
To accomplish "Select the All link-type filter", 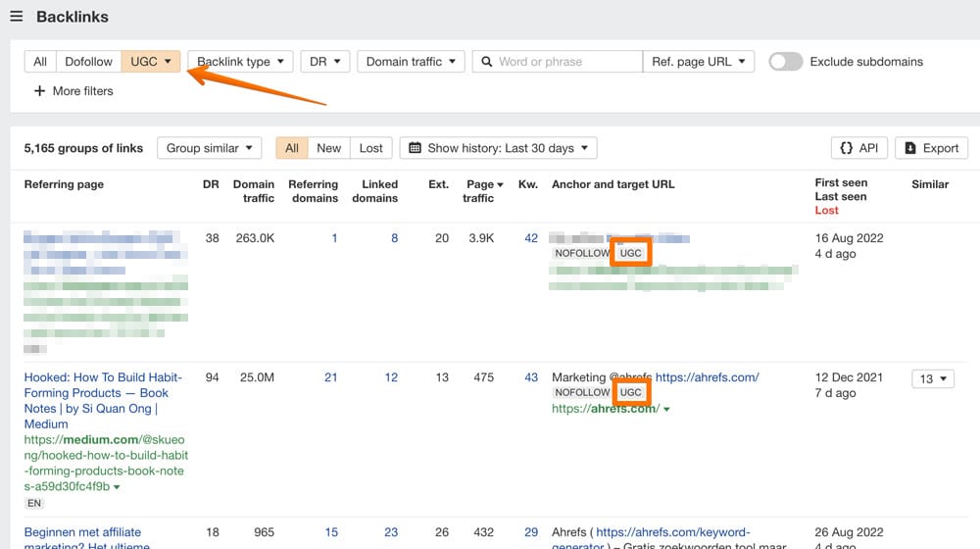I will coord(40,62).
